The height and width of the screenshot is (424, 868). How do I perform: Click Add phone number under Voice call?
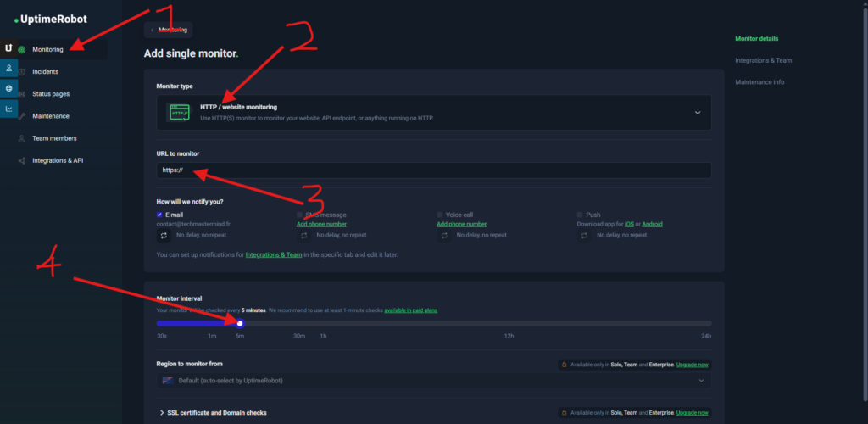tap(461, 224)
